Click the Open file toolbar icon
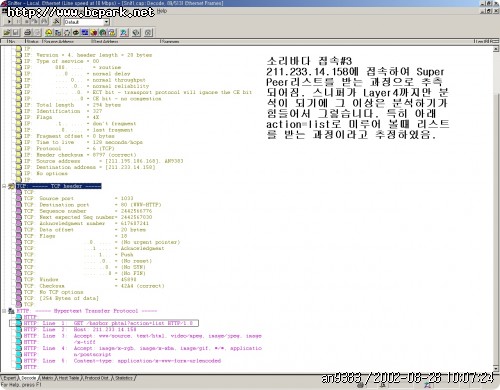 [7, 32]
